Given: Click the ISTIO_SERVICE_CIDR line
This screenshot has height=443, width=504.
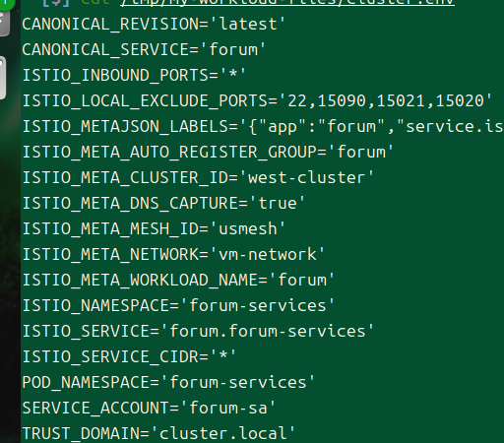Looking at the screenshot, I should click(x=129, y=356).
